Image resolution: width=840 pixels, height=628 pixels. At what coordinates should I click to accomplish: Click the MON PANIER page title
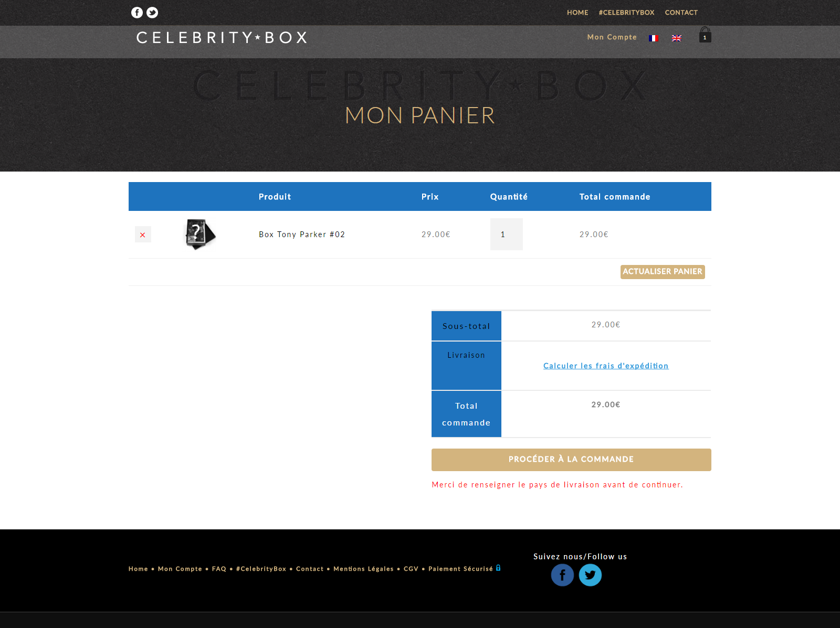420,115
